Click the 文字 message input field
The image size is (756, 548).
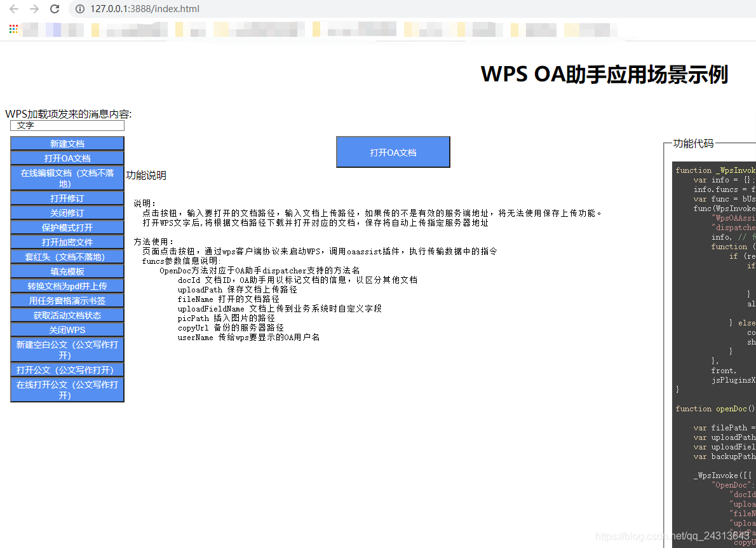point(67,125)
